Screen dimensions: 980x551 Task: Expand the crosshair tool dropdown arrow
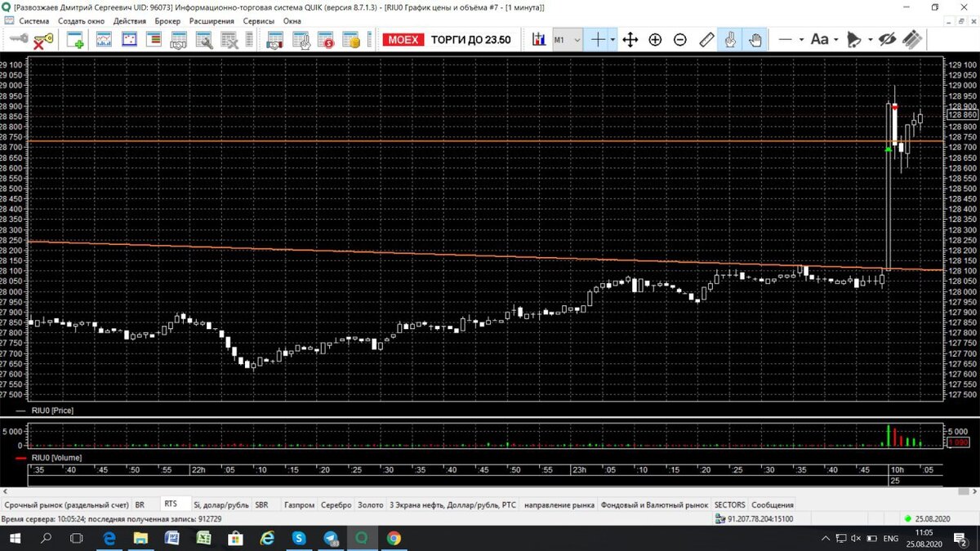click(x=613, y=39)
